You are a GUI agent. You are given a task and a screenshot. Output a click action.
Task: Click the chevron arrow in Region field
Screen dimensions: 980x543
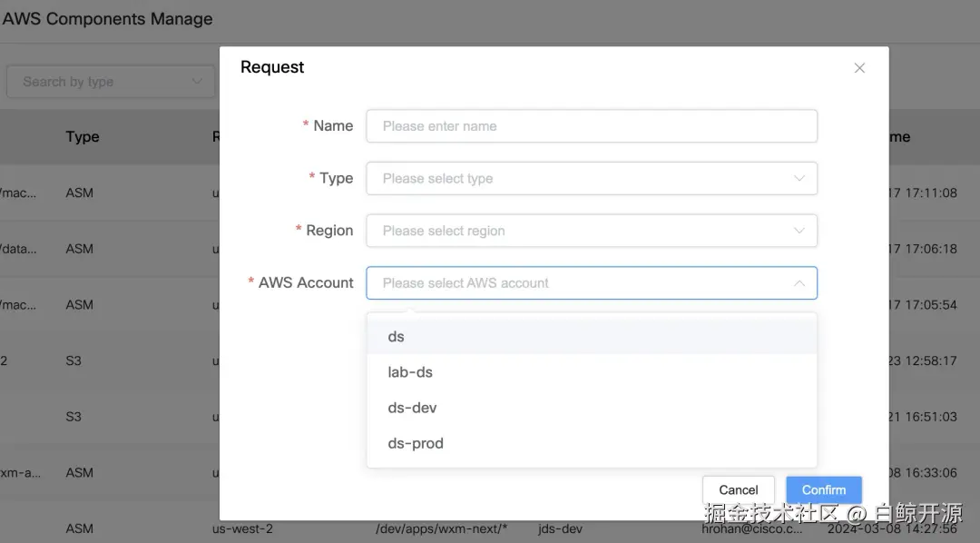tap(799, 231)
